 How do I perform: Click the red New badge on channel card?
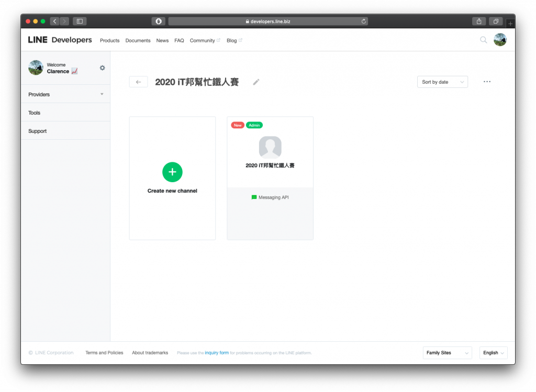[x=238, y=125]
